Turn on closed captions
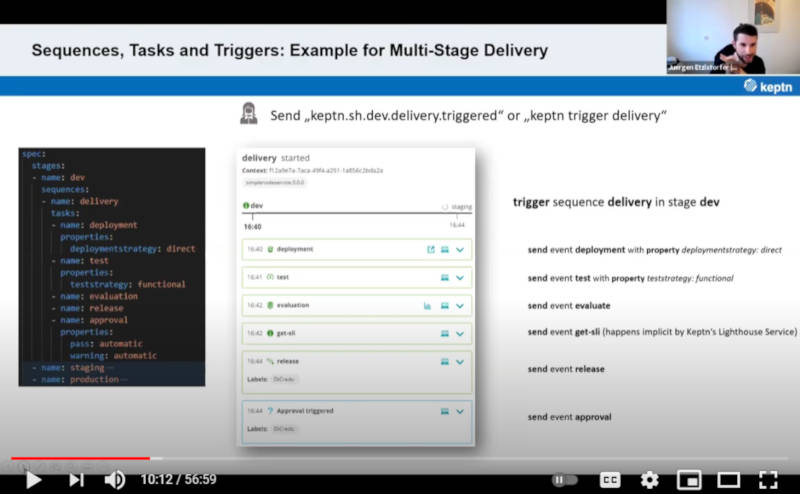This screenshot has height=494, width=800. click(610, 480)
